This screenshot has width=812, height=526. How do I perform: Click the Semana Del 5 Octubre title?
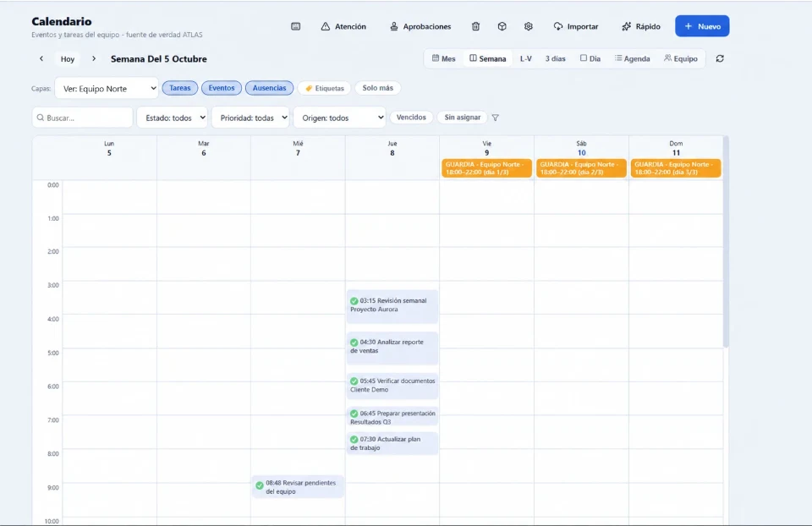[x=158, y=59]
